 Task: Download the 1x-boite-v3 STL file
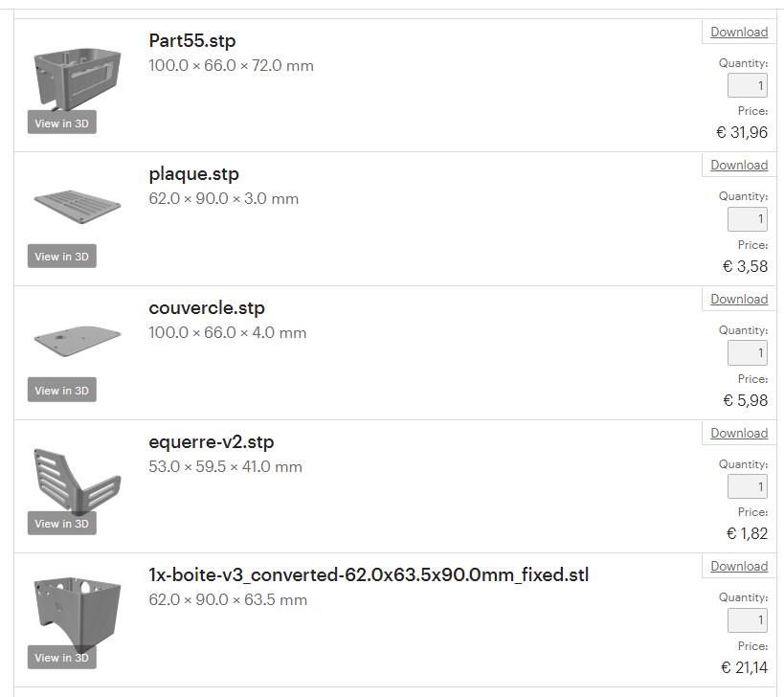coord(739,566)
